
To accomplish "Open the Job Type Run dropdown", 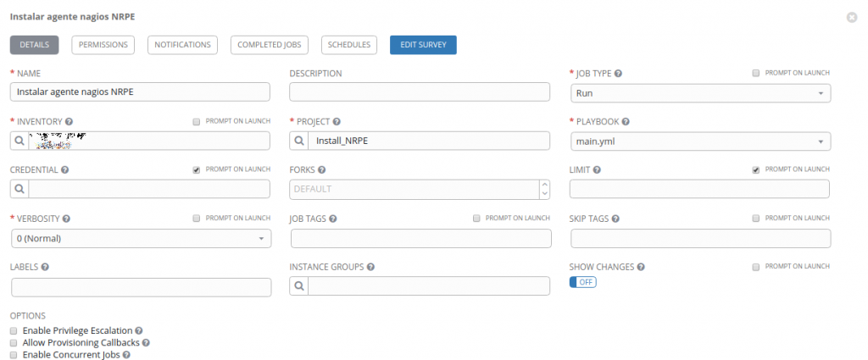I will coord(700,93).
